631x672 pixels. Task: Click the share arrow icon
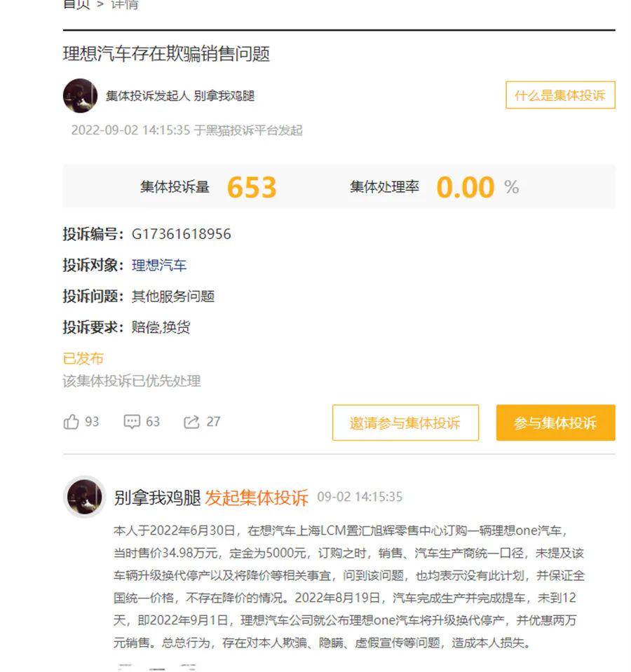coord(191,422)
